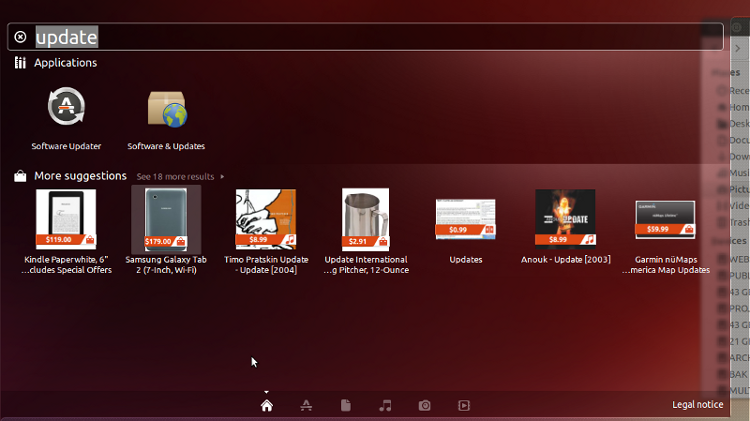This screenshot has height=421, width=750.
Task: Open the Updates $0.99 result
Action: click(465, 219)
